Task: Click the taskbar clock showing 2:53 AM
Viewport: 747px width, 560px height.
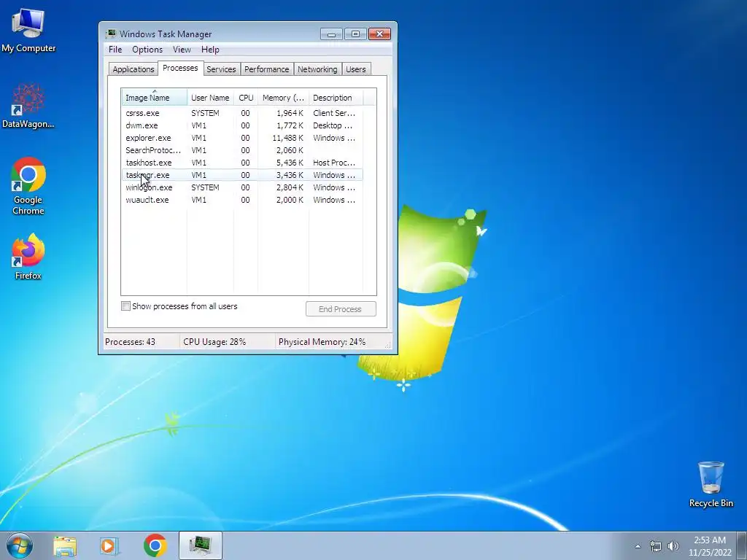Action: (710, 546)
